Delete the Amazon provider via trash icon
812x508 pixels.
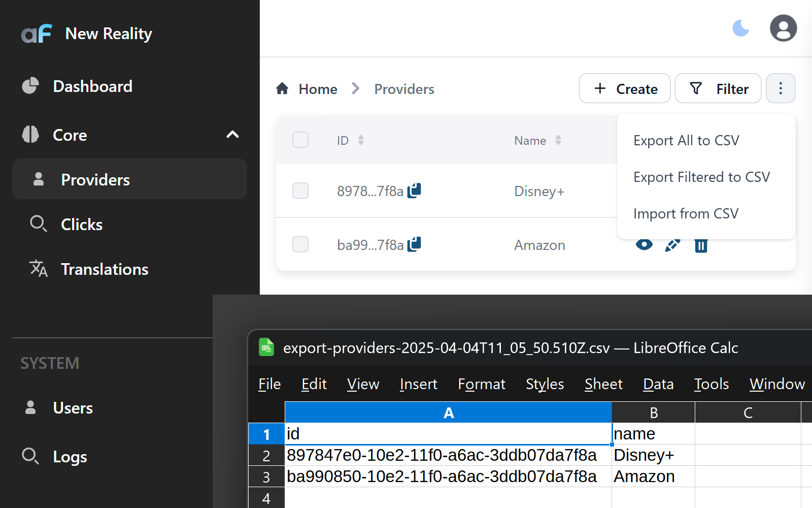point(701,245)
